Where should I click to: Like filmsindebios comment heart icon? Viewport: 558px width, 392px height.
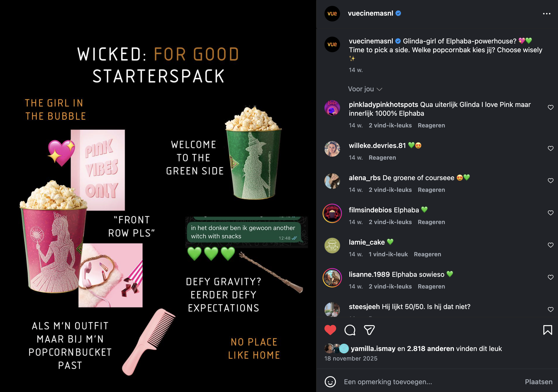(550, 213)
